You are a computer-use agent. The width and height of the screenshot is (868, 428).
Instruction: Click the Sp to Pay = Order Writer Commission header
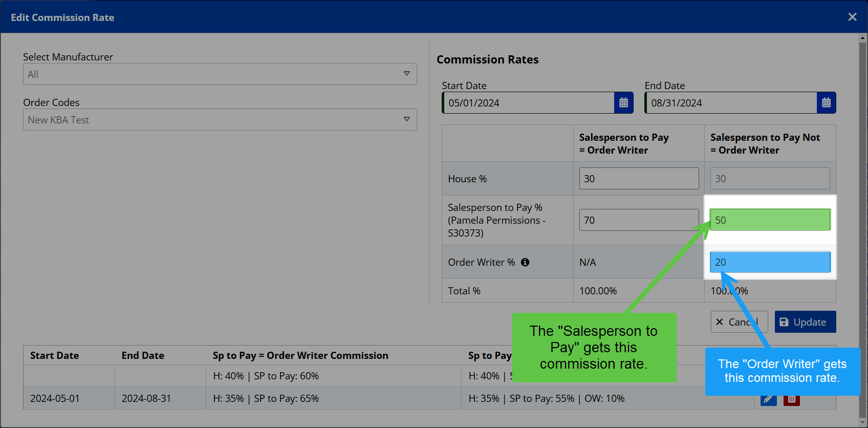pyautogui.click(x=300, y=355)
